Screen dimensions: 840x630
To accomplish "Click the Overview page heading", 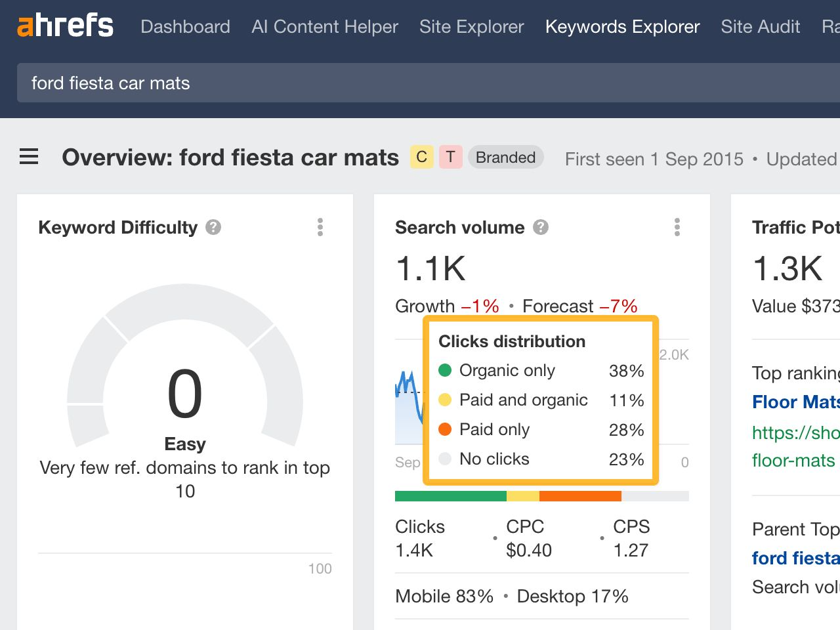I will tap(230, 157).
